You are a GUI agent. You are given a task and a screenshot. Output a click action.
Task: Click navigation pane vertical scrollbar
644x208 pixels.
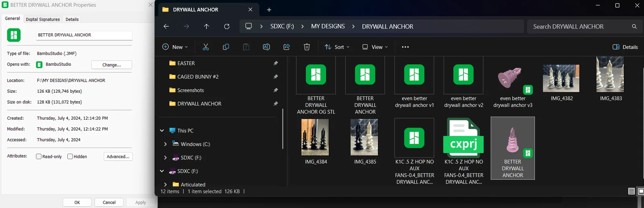pos(283,129)
